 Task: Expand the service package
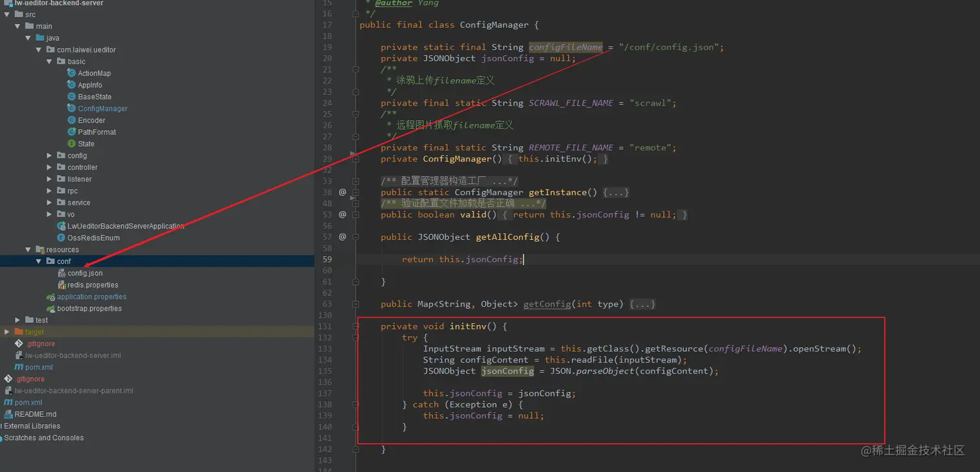point(49,202)
